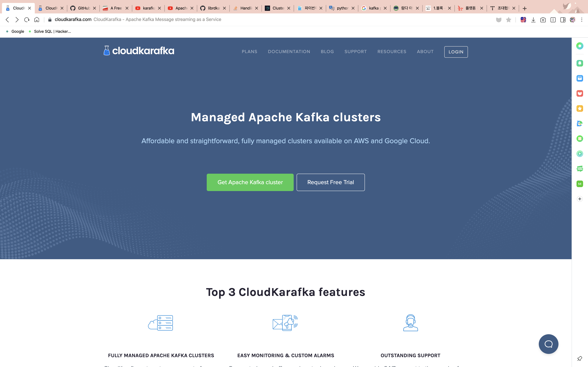Bookmark this page with the star icon
588x367 pixels.
508,20
